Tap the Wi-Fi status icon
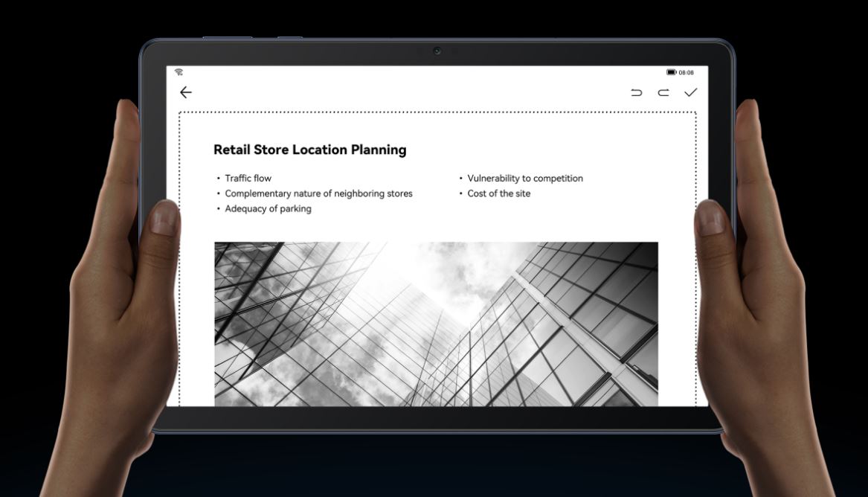Screen dimensions: 868x497 tap(179, 72)
